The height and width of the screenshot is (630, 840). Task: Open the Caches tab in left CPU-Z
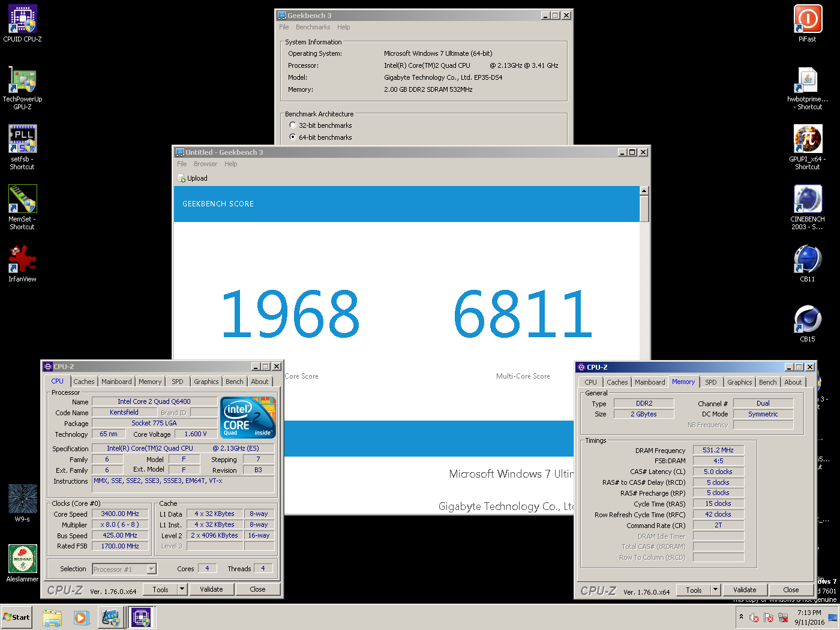(84, 382)
